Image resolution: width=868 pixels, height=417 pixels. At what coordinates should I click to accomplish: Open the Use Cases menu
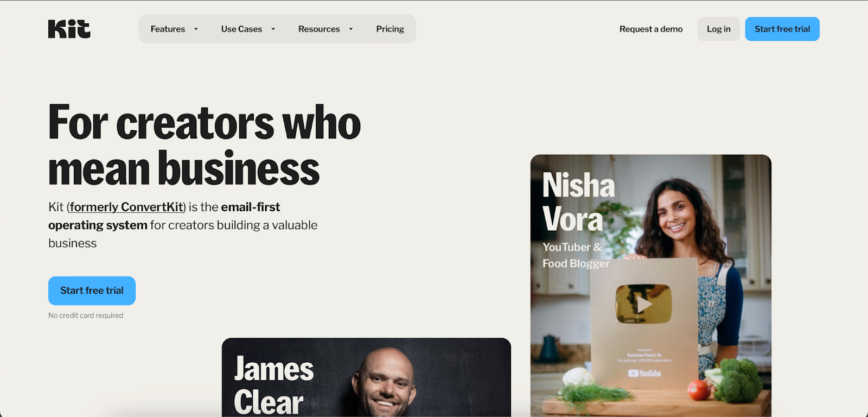coord(248,29)
